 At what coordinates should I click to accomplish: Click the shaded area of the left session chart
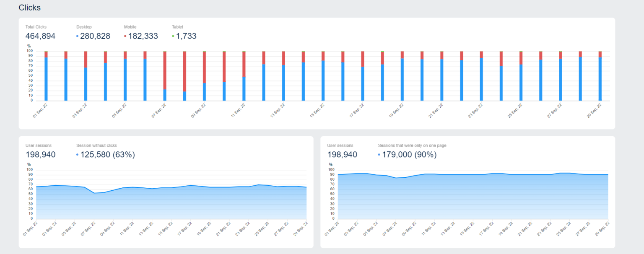tap(168, 201)
